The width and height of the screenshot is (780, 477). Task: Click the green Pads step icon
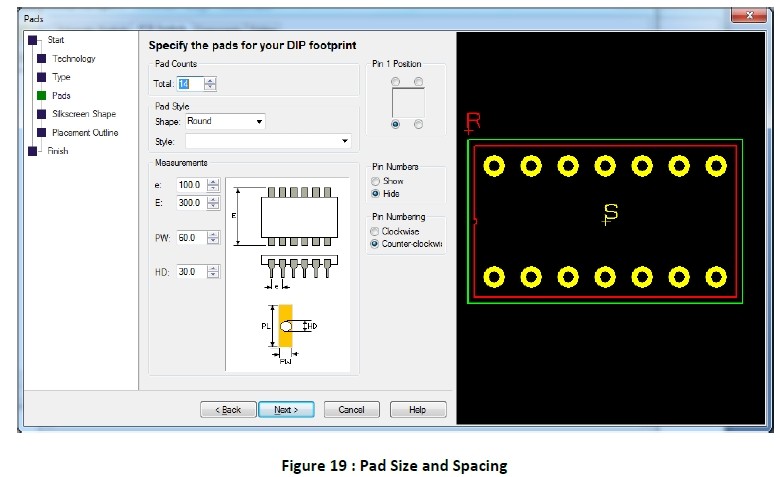41,96
